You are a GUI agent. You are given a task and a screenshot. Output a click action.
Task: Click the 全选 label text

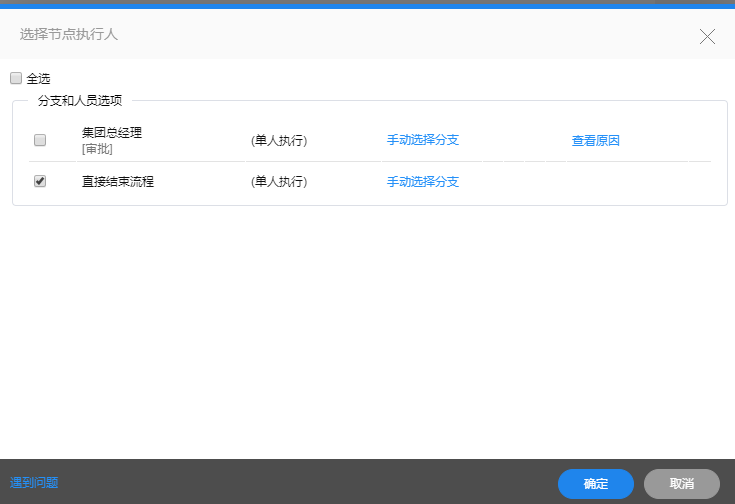38,78
